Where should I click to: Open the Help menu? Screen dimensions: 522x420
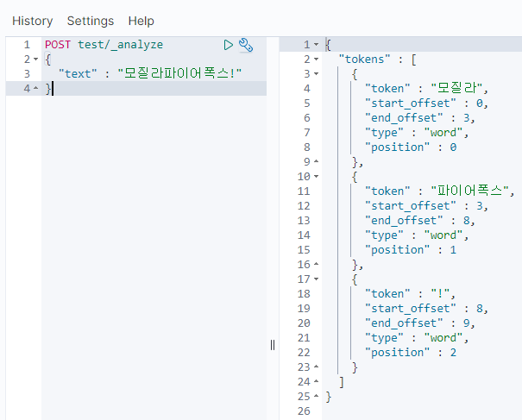pos(142,21)
